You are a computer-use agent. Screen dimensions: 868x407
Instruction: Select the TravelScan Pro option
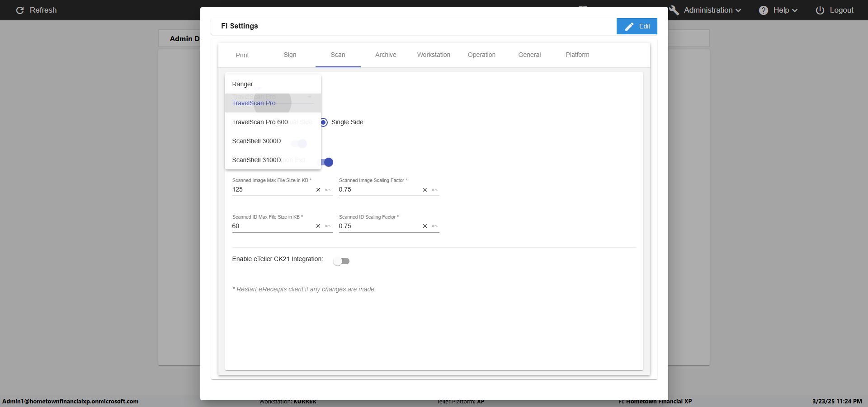tap(273, 103)
